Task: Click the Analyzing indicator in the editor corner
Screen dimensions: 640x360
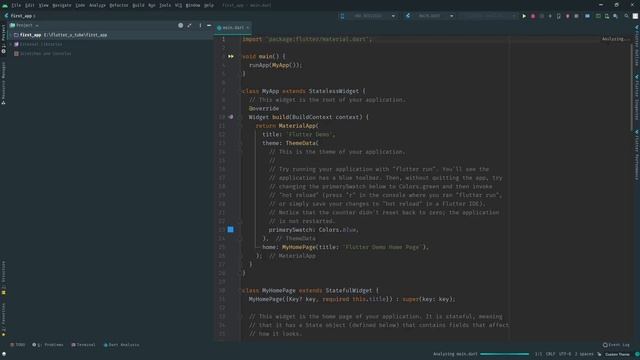Action: point(615,39)
